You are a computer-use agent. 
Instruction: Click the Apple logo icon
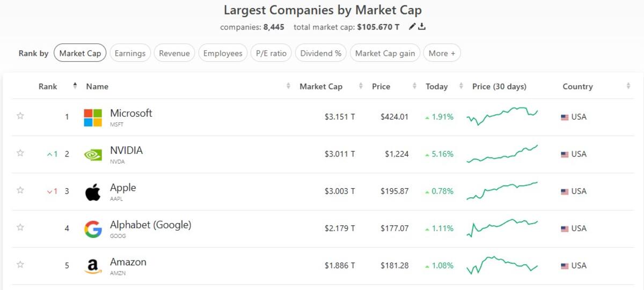[x=93, y=191]
